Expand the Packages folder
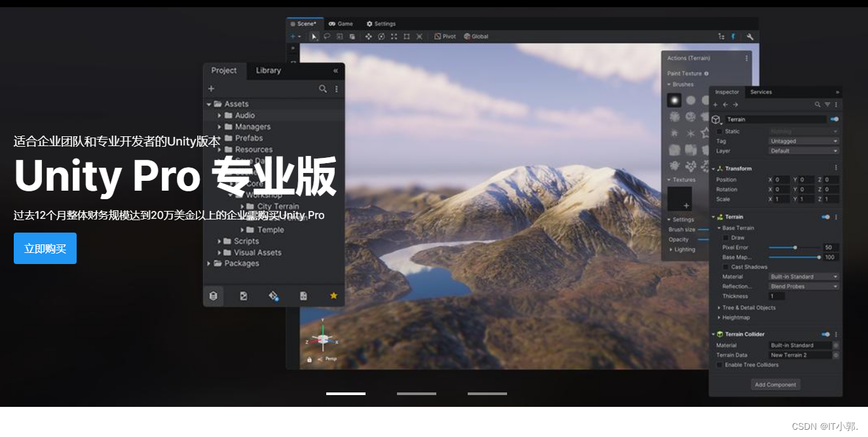 tap(209, 263)
